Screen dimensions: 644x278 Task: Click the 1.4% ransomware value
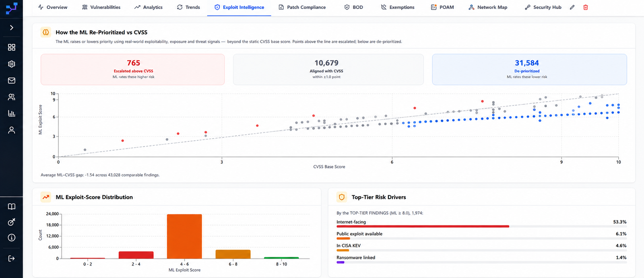tap(621, 257)
